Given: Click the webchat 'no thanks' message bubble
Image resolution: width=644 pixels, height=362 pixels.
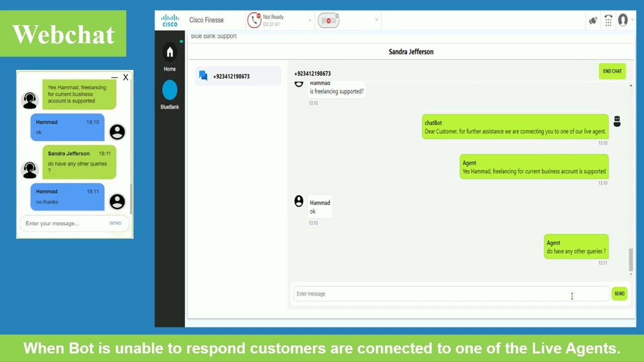Looking at the screenshot, I should coord(67,197).
